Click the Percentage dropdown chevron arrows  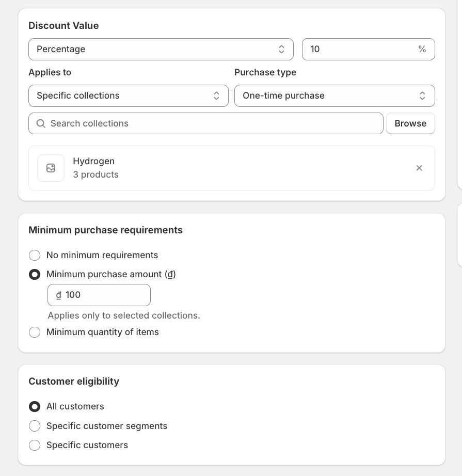coord(281,49)
